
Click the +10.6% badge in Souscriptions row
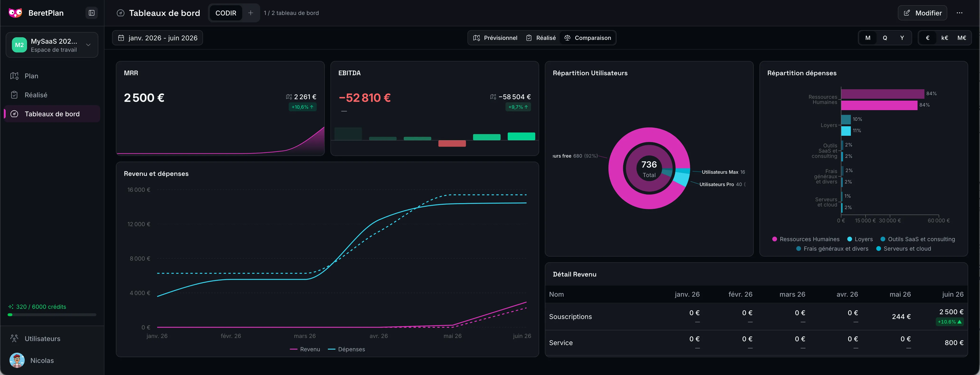950,322
